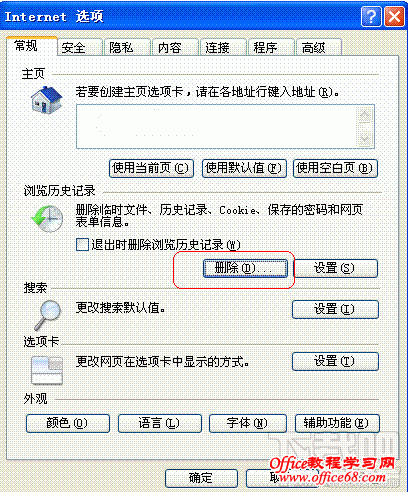Viewport: 408px width, 492px height.
Task: Click the home page list scroll up arrow
Action: [x=365, y=115]
